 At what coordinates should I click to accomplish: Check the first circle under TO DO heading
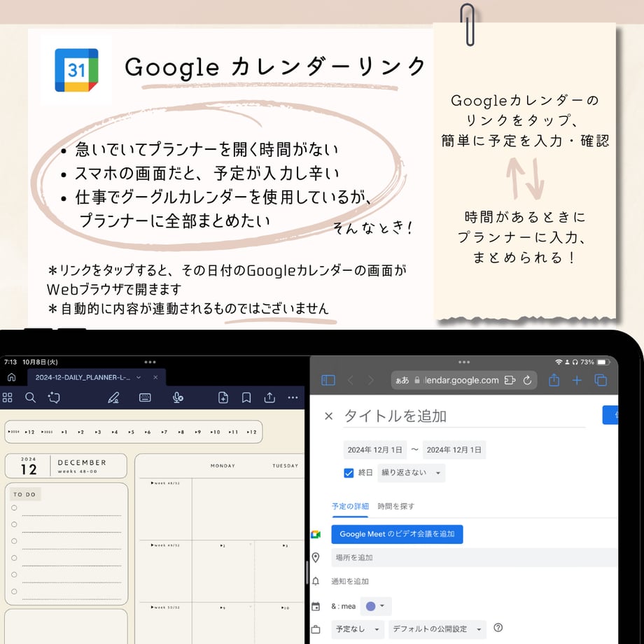click(14, 508)
